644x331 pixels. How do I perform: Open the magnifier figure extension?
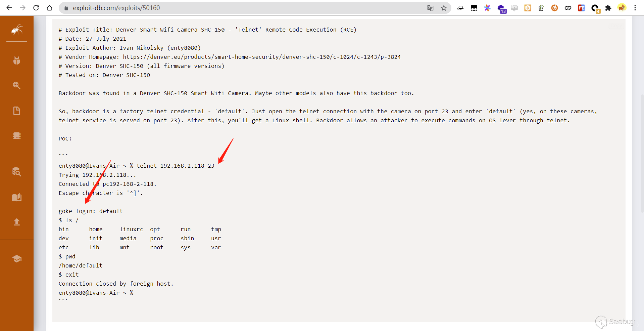coord(541,8)
